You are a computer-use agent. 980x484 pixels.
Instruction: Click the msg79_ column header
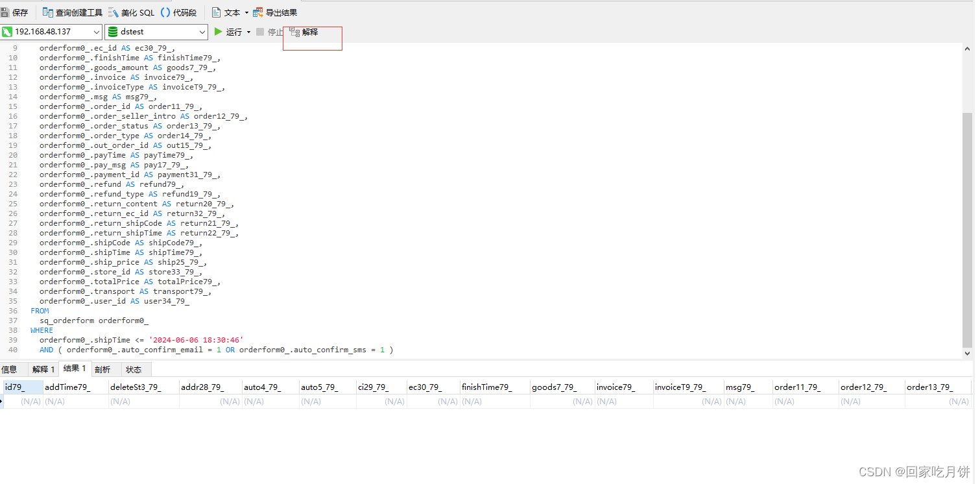tap(748, 387)
